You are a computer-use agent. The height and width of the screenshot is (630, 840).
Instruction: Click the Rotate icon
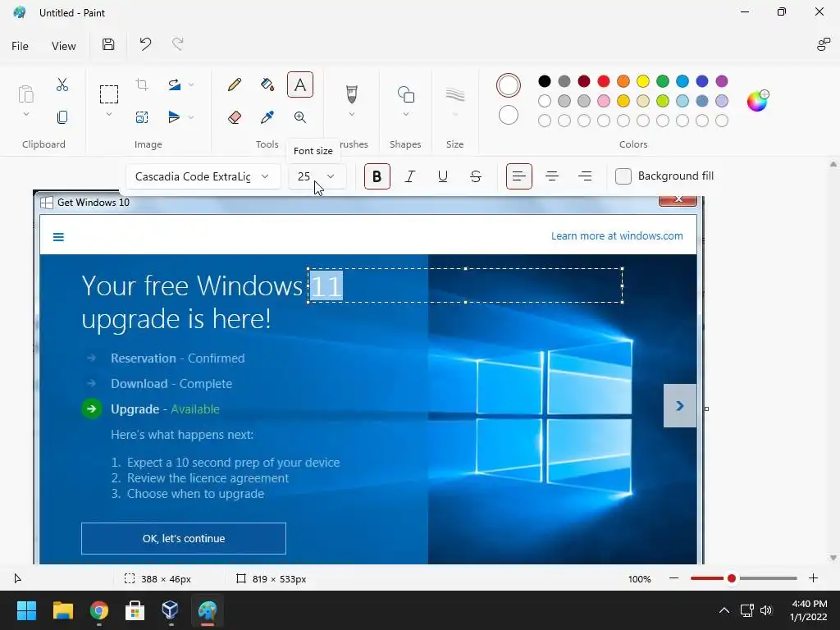point(174,84)
